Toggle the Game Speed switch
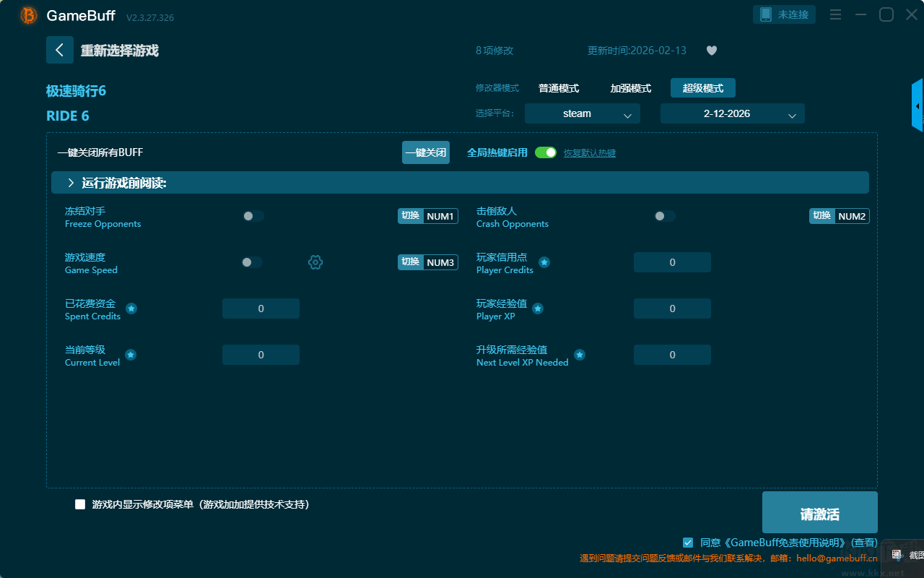Image resolution: width=924 pixels, height=578 pixels. [252, 262]
